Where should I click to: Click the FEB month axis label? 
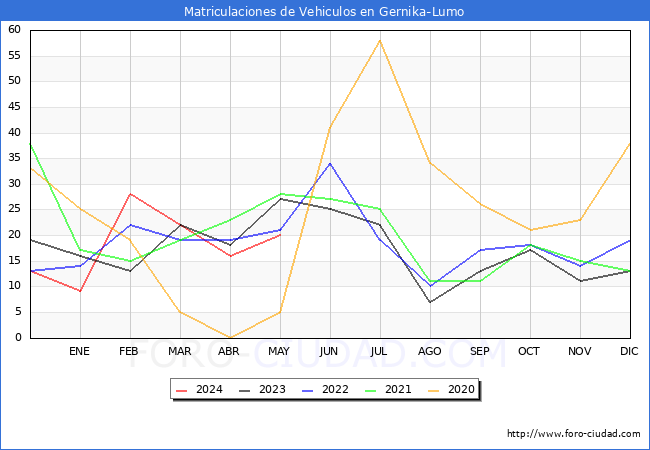click(129, 351)
